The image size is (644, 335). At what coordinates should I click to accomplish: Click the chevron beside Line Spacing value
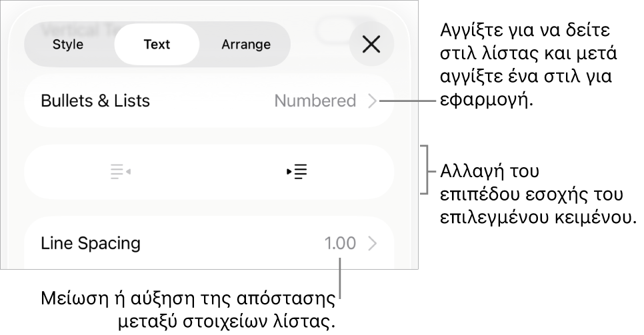pyautogui.click(x=373, y=244)
